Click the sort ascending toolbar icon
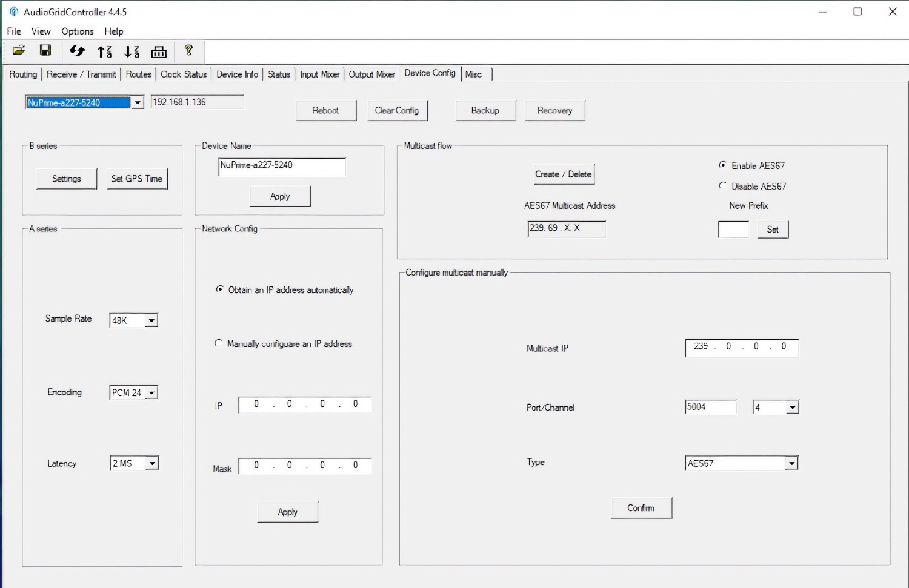The height and width of the screenshot is (588, 909). tap(105, 51)
